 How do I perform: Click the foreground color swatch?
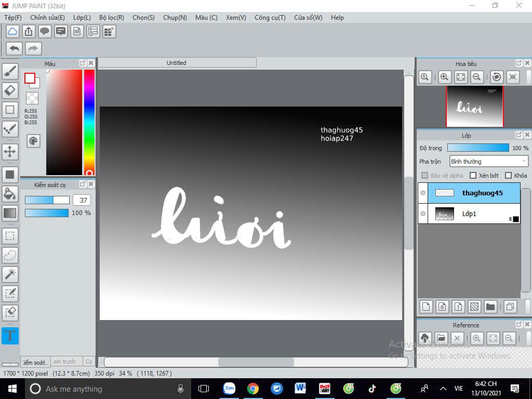click(30, 78)
